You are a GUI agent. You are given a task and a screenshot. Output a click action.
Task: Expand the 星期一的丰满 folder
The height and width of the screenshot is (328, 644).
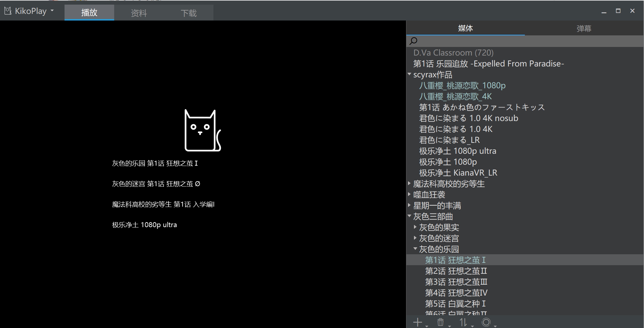tap(410, 205)
